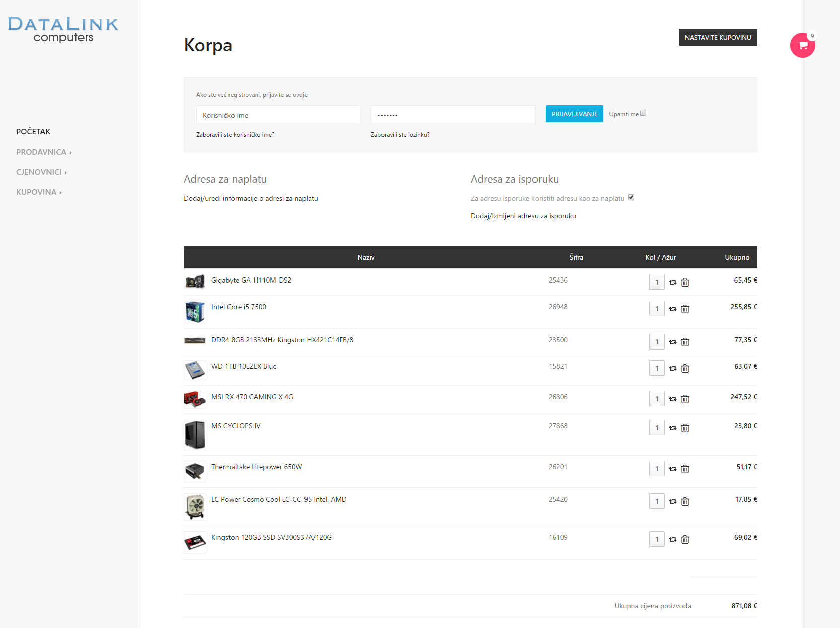Viewport: 840px width, 628px height.
Task: Expand the CJENOVNICI menu
Action: tap(41, 172)
